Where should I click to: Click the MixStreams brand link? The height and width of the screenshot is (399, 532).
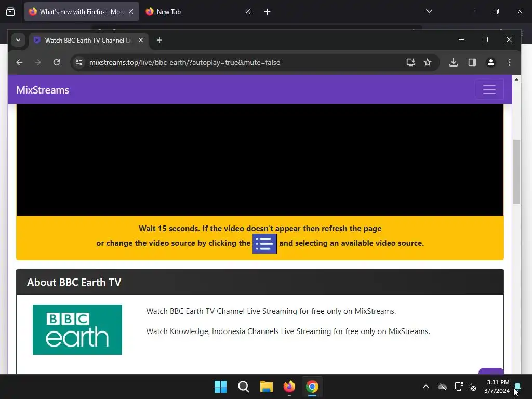coord(43,90)
